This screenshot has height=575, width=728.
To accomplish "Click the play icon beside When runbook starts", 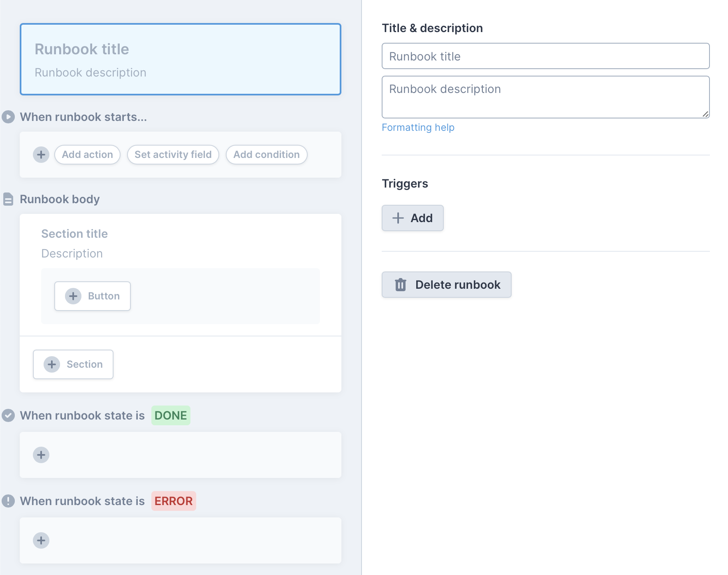I will click(x=8, y=117).
